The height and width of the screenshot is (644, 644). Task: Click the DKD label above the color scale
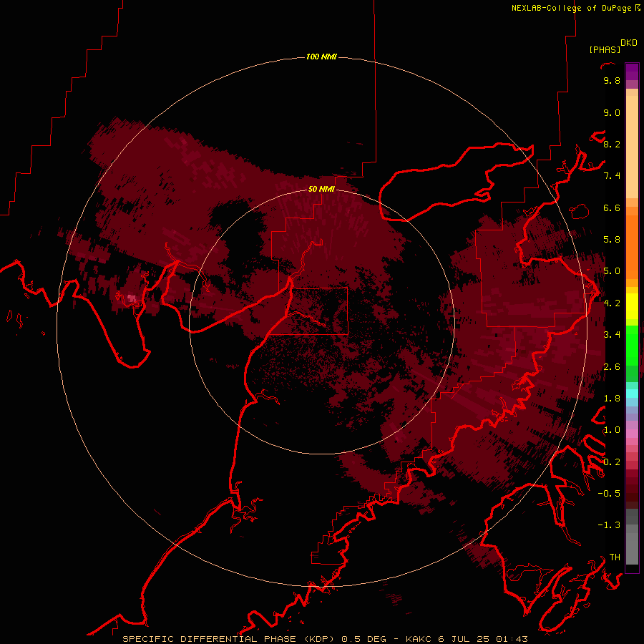[x=629, y=43]
